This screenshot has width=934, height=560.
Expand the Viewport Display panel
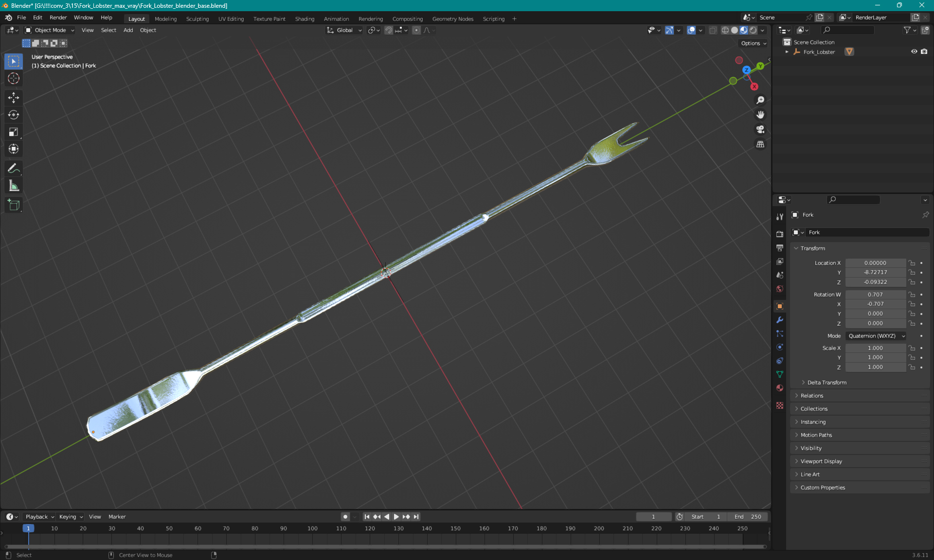[821, 461]
